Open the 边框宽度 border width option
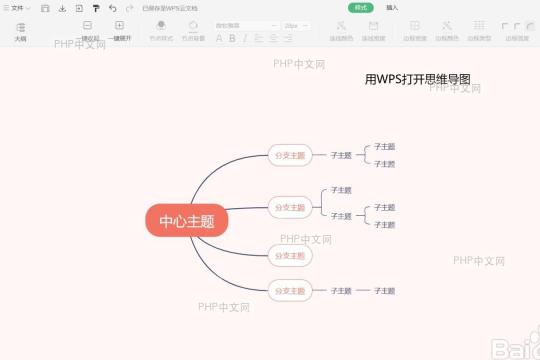The image size is (540, 360). [x=415, y=31]
